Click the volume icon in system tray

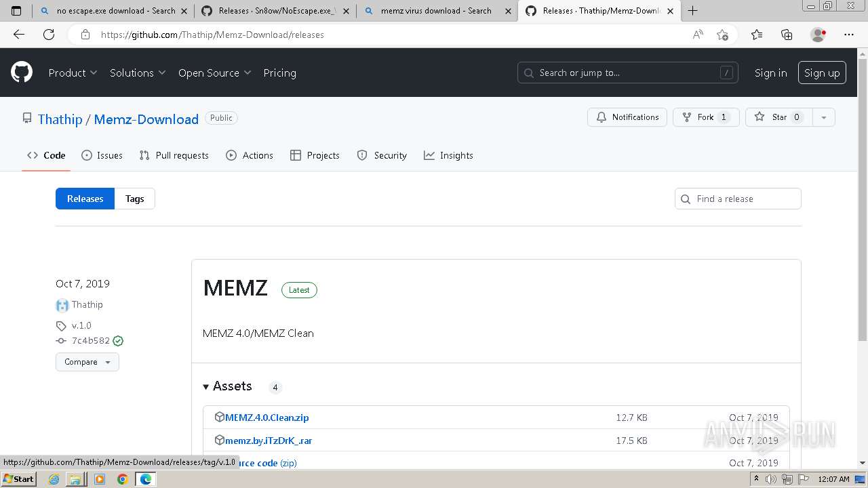pyautogui.click(x=771, y=479)
